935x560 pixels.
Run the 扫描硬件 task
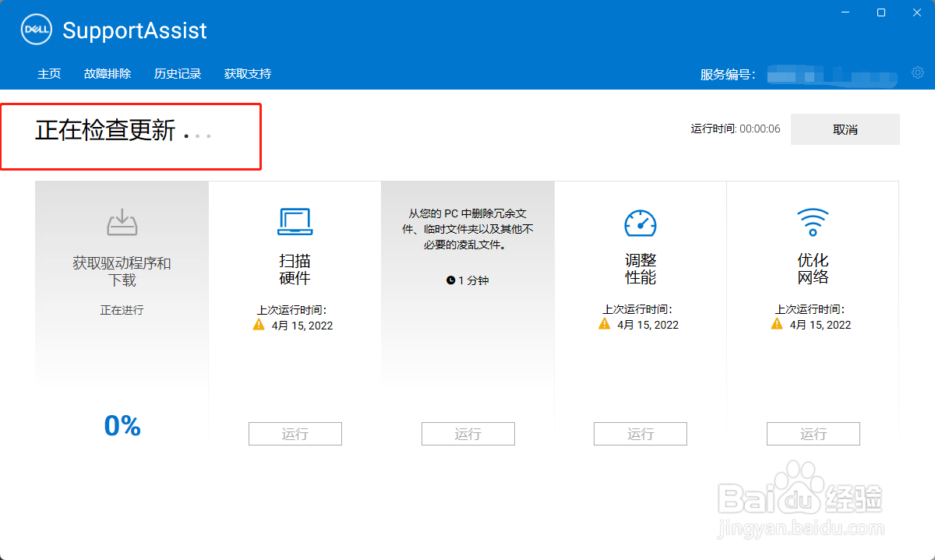click(295, 434)
